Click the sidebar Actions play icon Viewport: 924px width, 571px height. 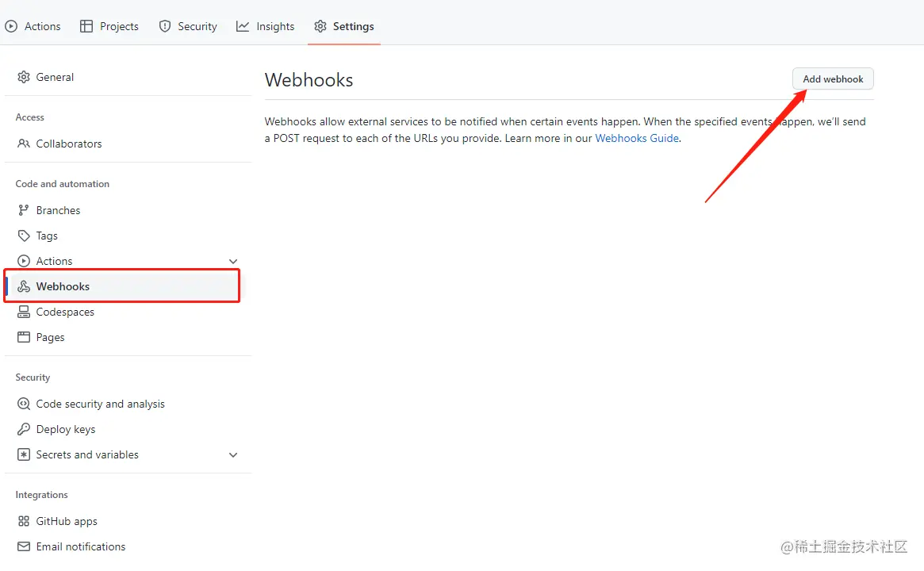[x=24, y=261]
